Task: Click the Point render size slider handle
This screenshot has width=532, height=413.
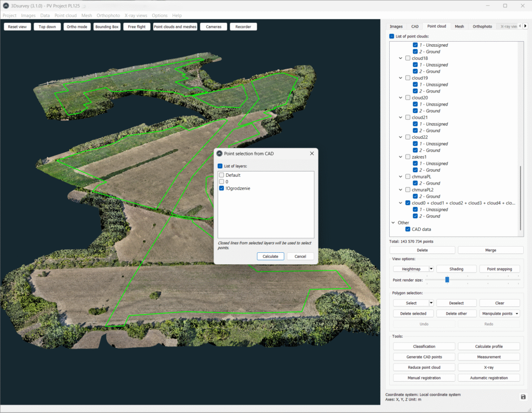Action: (x=447, y=279)
